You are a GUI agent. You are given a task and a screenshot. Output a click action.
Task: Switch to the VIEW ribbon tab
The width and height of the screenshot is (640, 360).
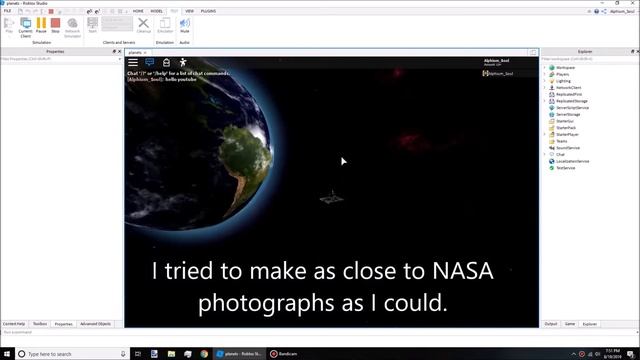point(189,11)
